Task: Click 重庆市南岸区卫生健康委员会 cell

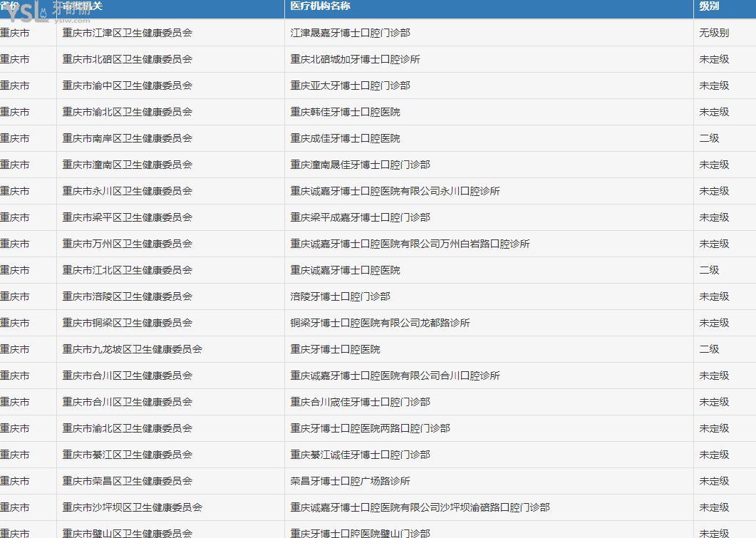Action: tap(128, 138)
